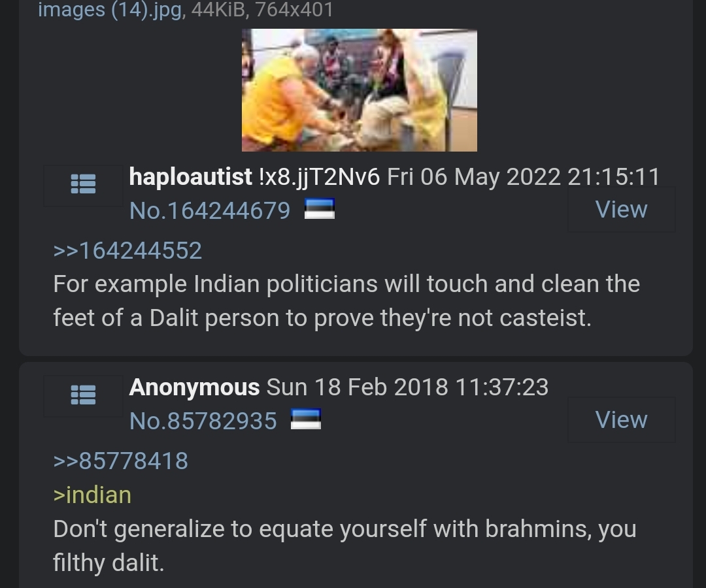This screenshot has width=706, height=588.
Task: Click the flag icon next to No.164244679
Action: 320,209
